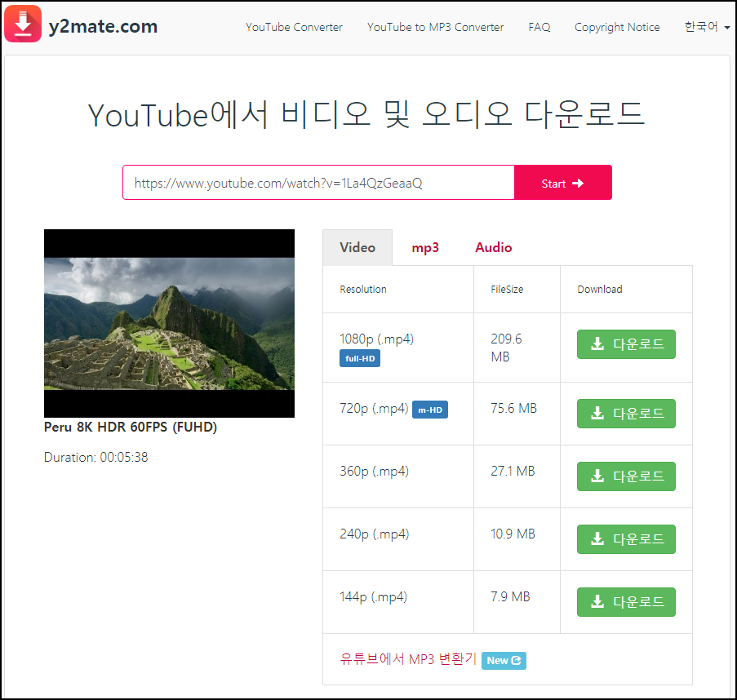
Task: Click the New badge icon
Action: [504, 661]
